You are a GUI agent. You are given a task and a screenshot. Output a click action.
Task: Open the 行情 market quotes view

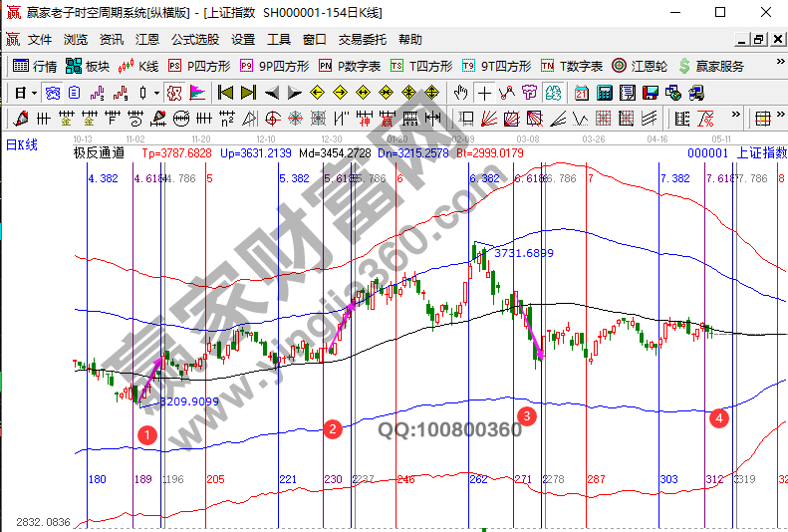[x=36, y=66]
